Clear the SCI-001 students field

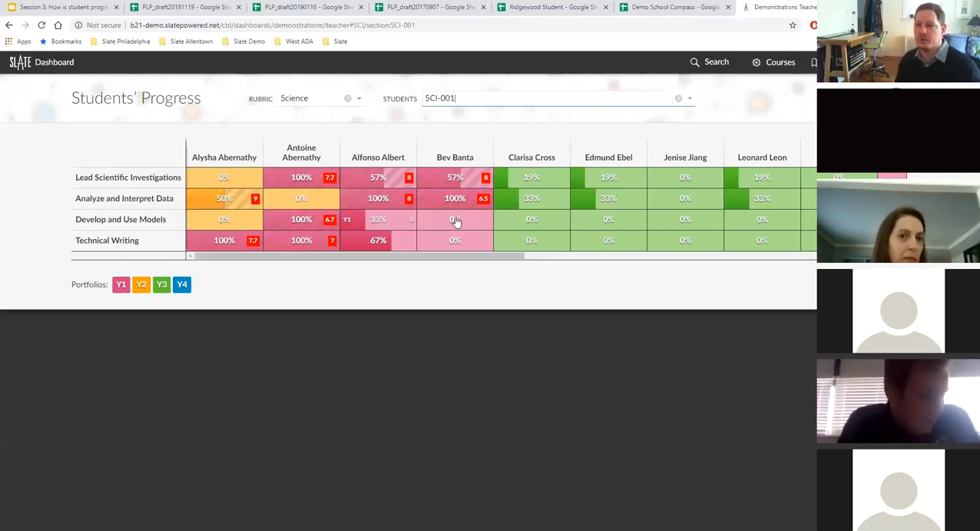coord(678,98)
